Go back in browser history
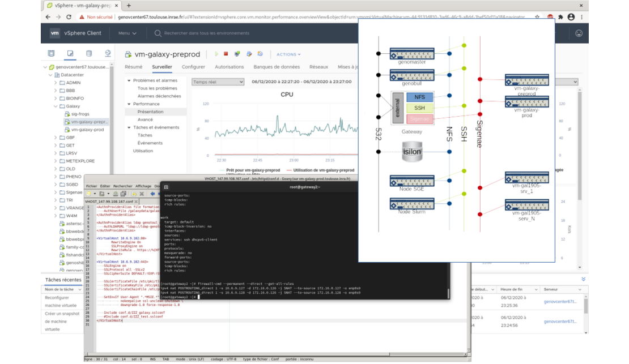Viewport: 629px width, 364px height. (x=48, y=17)
